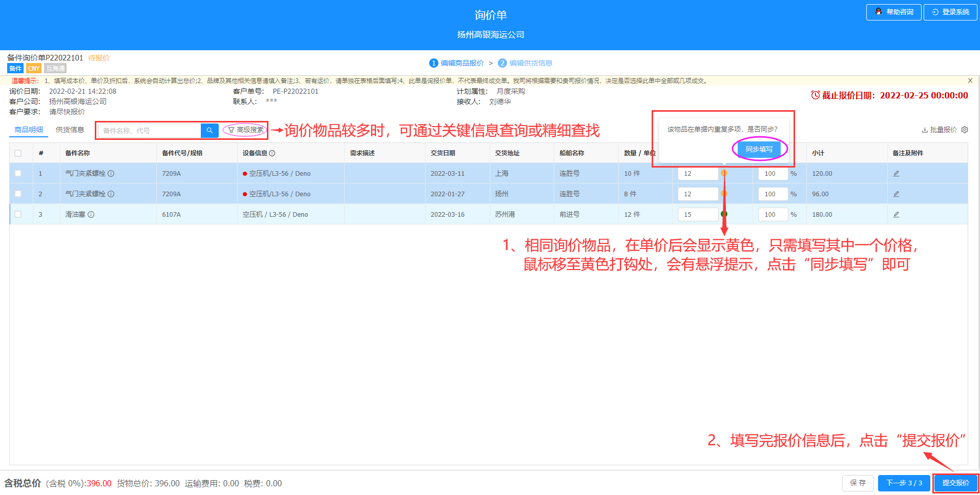Click the 待报价 status label
980x495 pixels.
[x=99, y=58]
